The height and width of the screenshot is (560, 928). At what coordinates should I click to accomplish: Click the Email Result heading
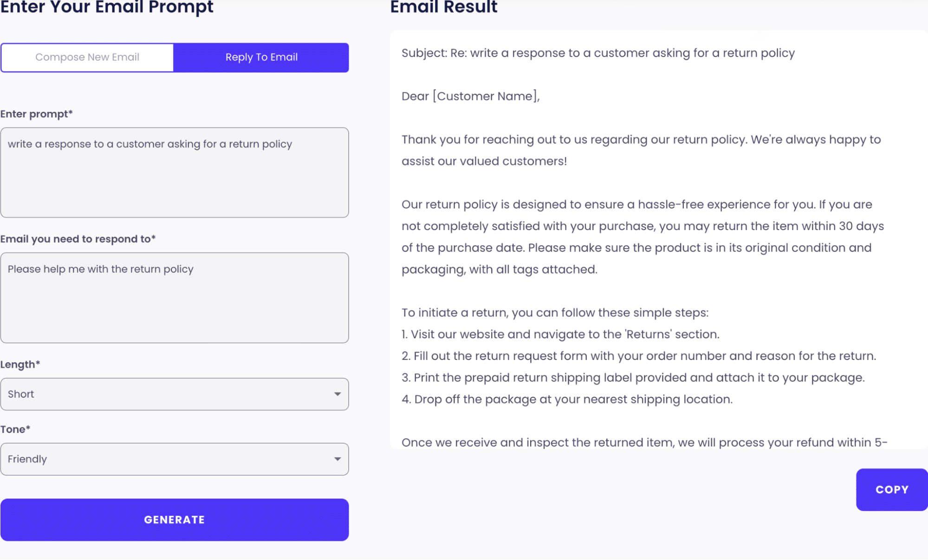(443, 7)
